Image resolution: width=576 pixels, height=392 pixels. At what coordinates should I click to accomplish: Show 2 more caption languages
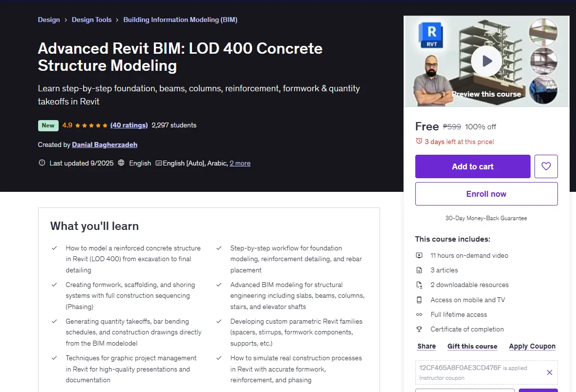click(x=240, y=164)
